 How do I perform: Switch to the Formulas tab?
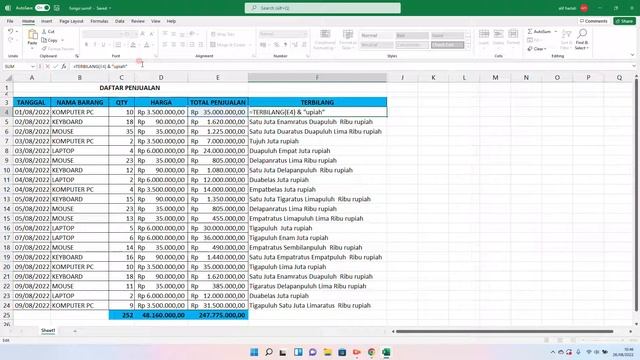tap(99, 21)
